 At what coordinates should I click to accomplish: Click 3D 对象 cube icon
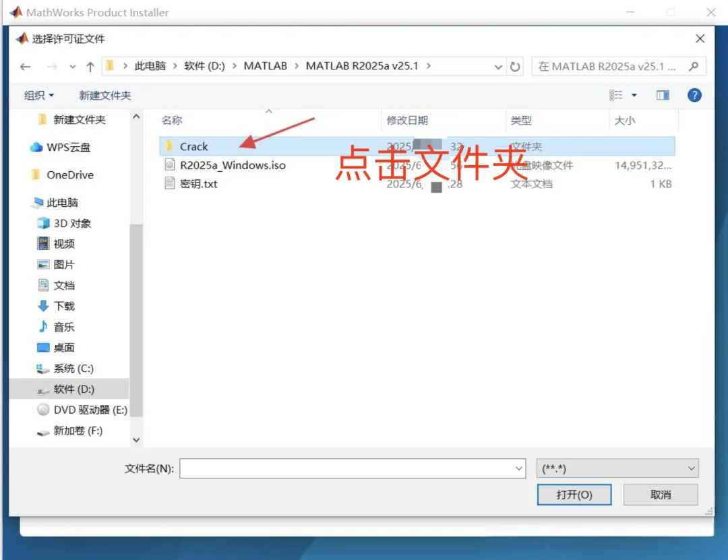43,223
